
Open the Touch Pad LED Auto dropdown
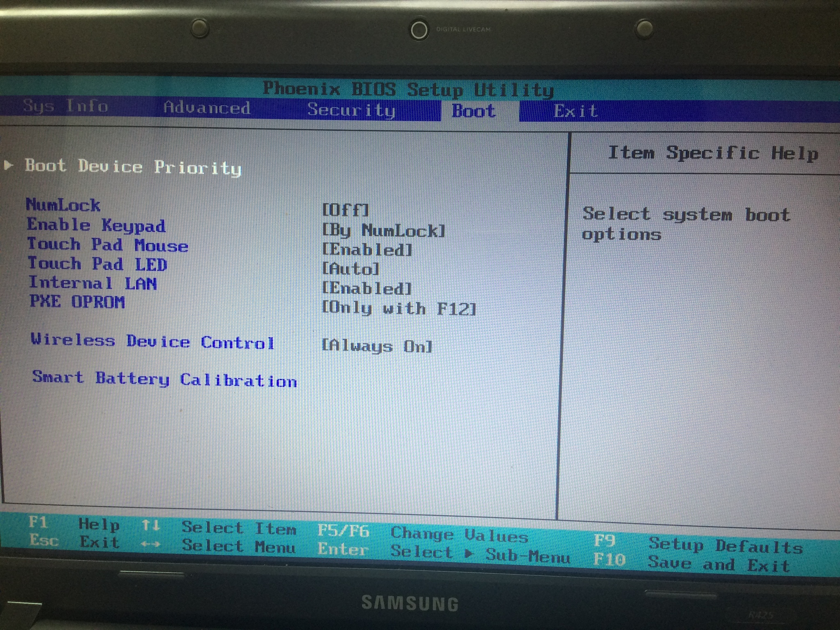(351, 269)
